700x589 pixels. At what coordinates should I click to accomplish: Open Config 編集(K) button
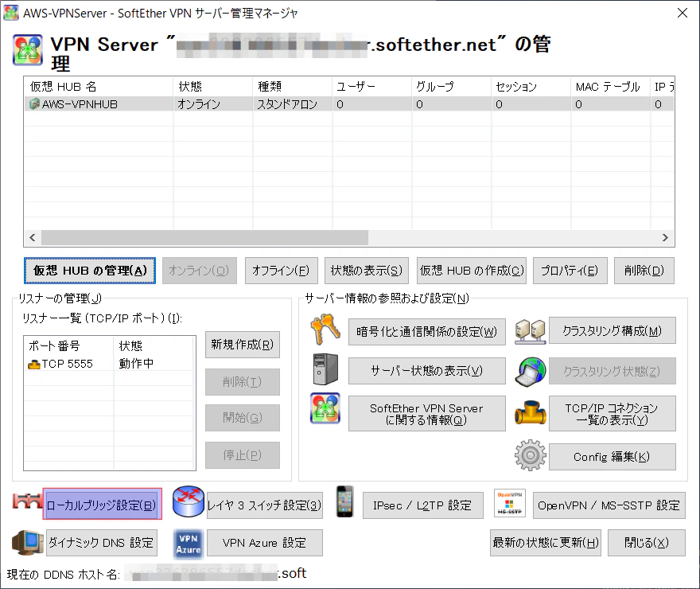click(612, 457)
